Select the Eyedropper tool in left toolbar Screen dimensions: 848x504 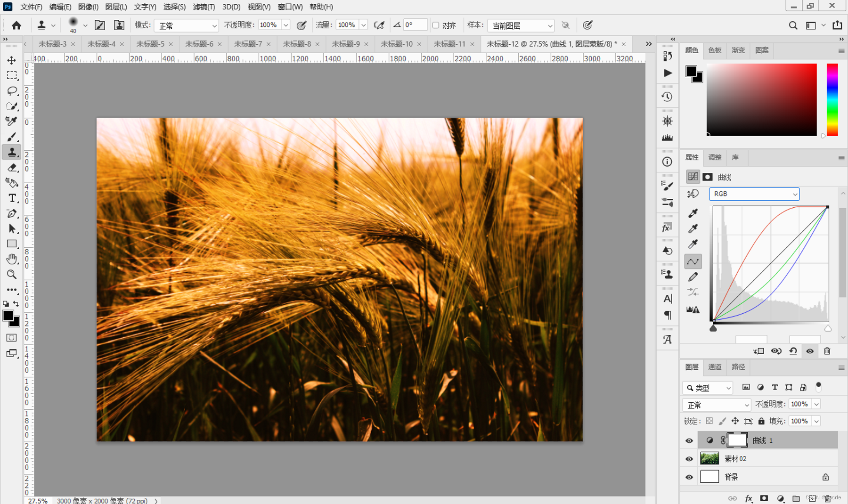(12, 122)
